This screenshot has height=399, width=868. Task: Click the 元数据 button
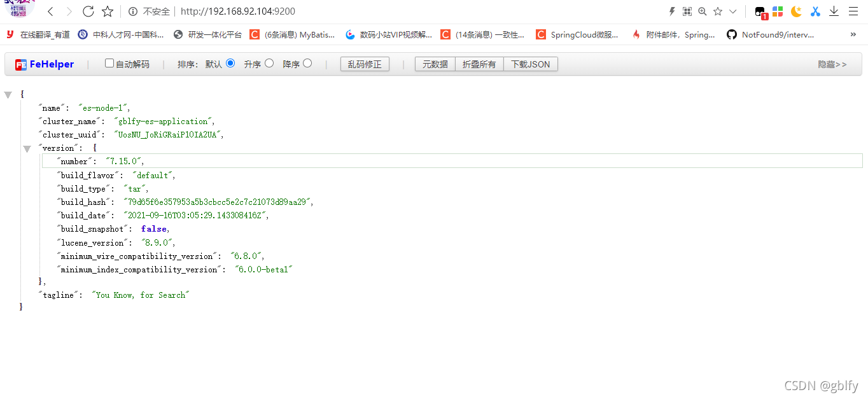click(435, 64)
